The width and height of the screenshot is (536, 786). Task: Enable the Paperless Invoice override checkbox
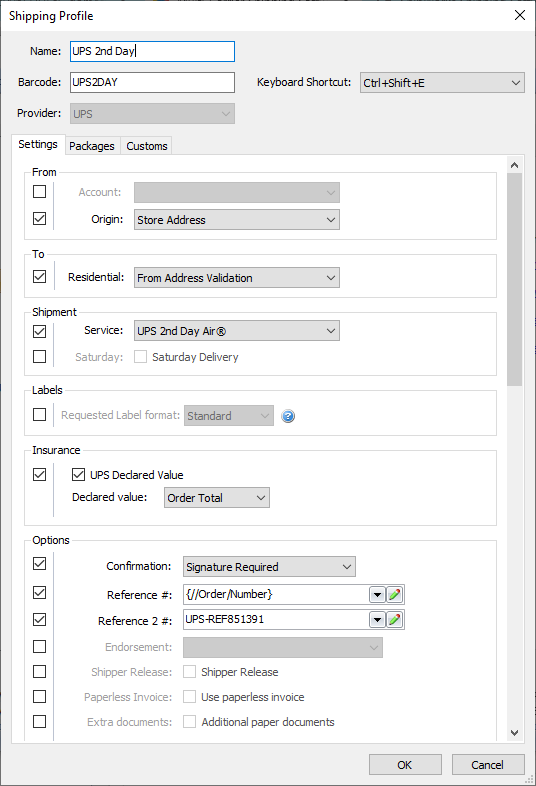tap(39, 696)
